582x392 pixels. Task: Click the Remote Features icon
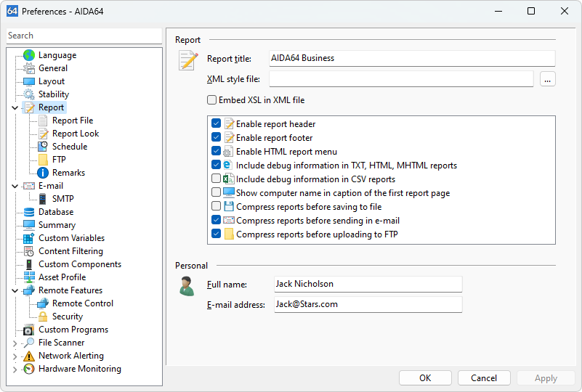(x=29, y=290)
